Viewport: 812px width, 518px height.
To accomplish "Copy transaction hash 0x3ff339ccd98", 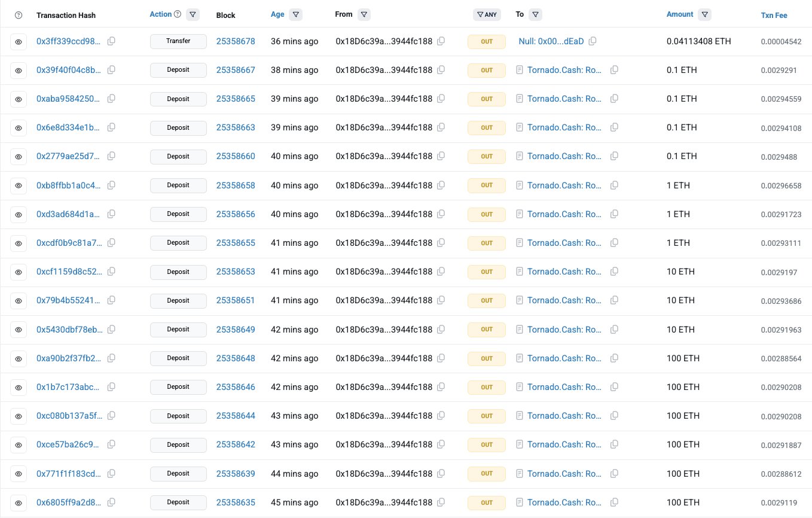I will [111, 41].
